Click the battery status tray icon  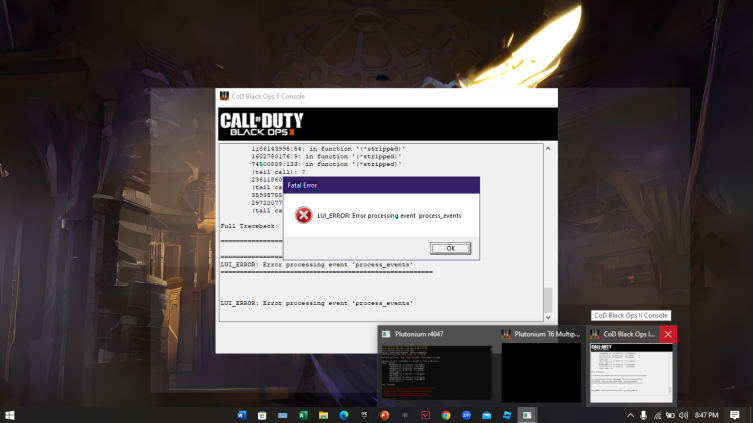[670, 415]
